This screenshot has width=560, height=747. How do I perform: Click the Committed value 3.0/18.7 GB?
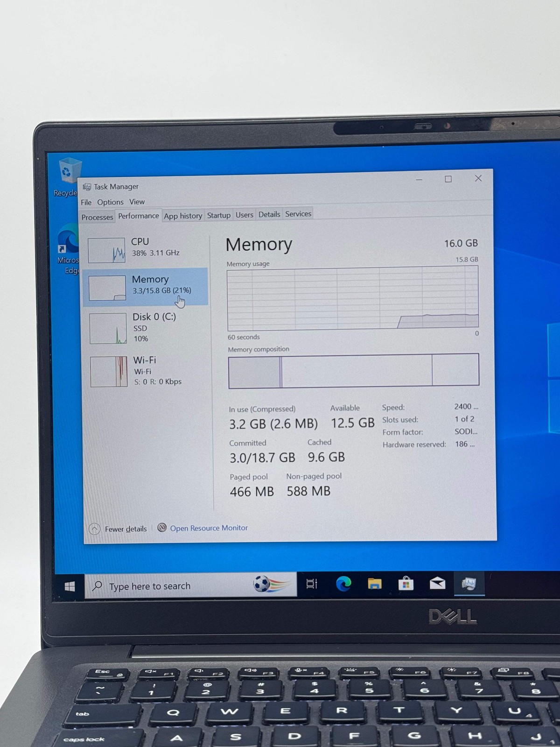[262, 458]
